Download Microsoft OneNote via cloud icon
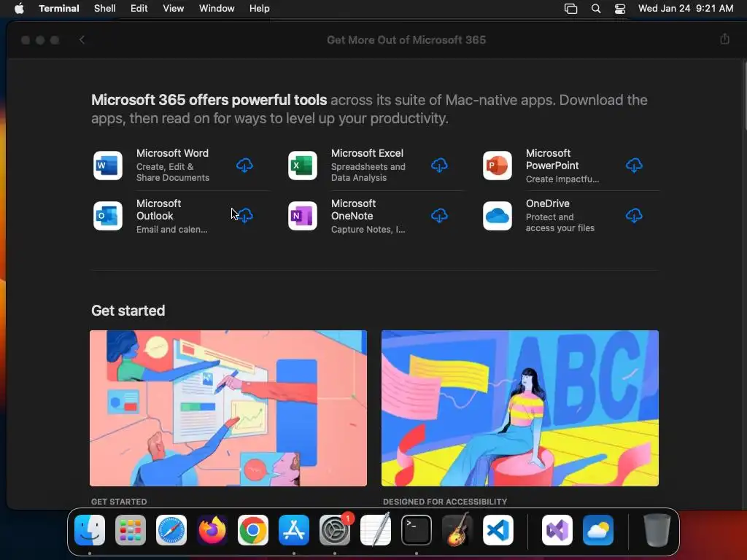The width and height of the screenshot is (747, 560). pos(439,216)
